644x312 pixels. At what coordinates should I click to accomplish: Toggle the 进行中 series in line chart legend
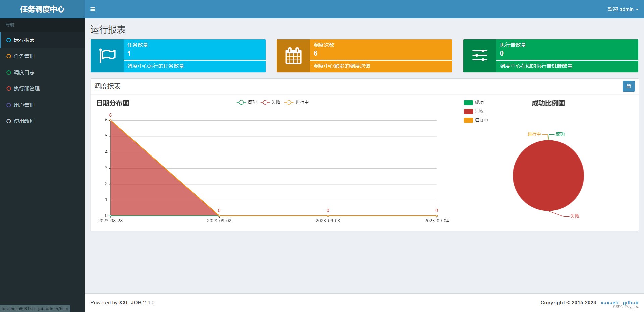(x=297, y=102)
